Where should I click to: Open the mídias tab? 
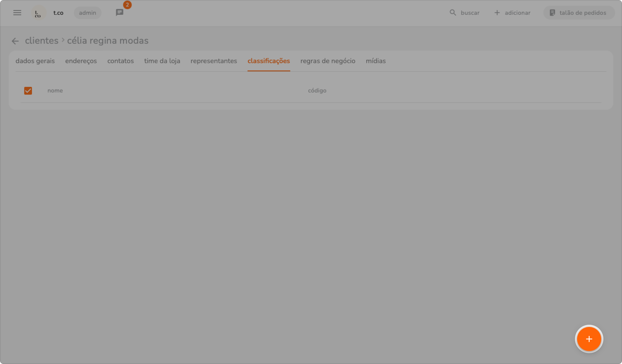(x=375, y=61)
